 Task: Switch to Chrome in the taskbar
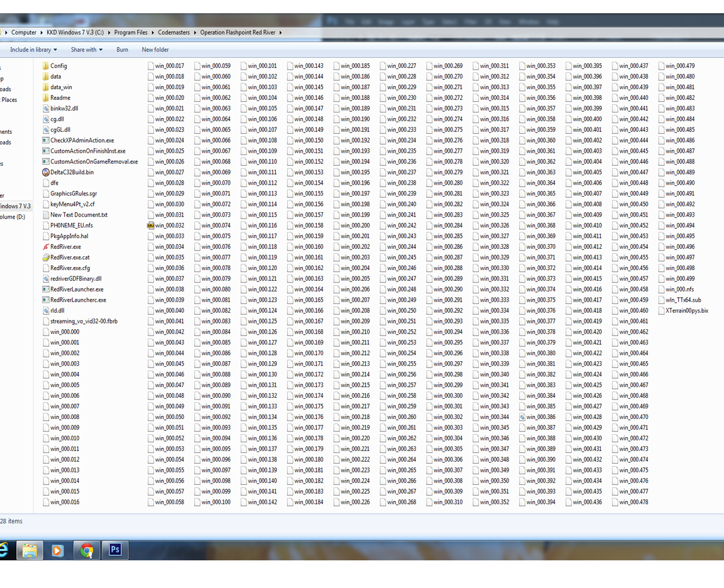point(87,550)
